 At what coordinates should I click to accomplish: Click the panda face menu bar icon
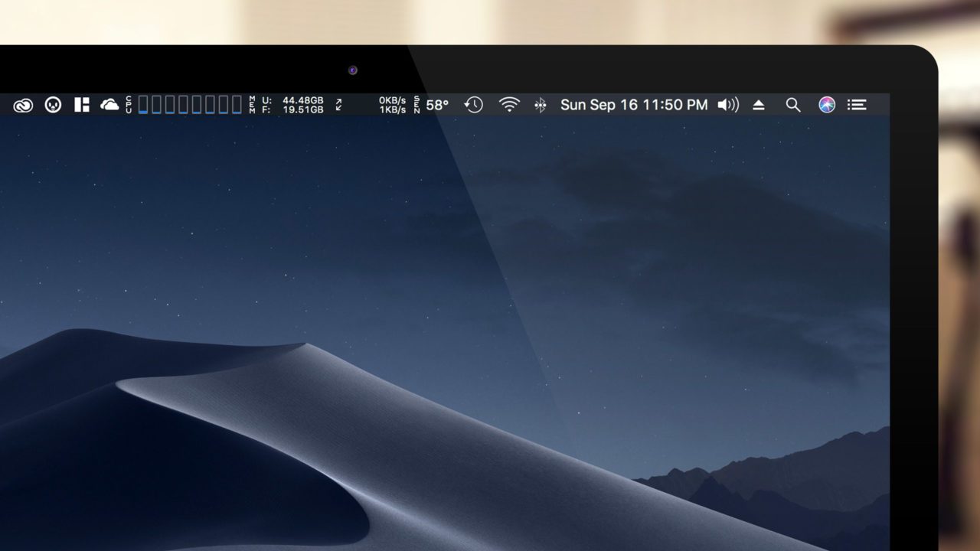pos(51,105)
